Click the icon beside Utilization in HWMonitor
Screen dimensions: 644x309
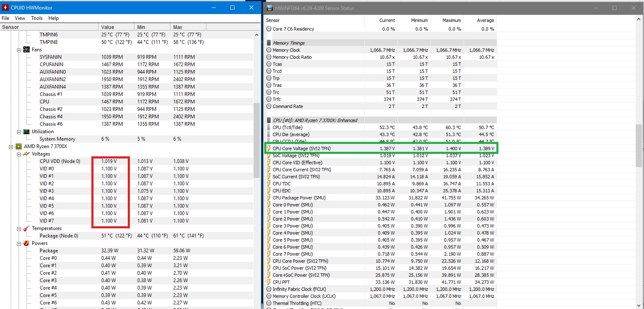coord(26,132)
